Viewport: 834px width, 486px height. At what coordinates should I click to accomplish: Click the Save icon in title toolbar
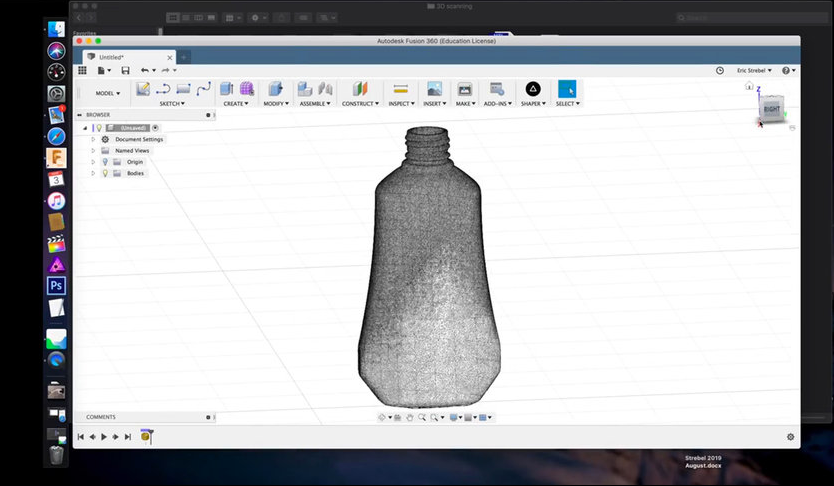pyautogui.click(x=125, y=70)
